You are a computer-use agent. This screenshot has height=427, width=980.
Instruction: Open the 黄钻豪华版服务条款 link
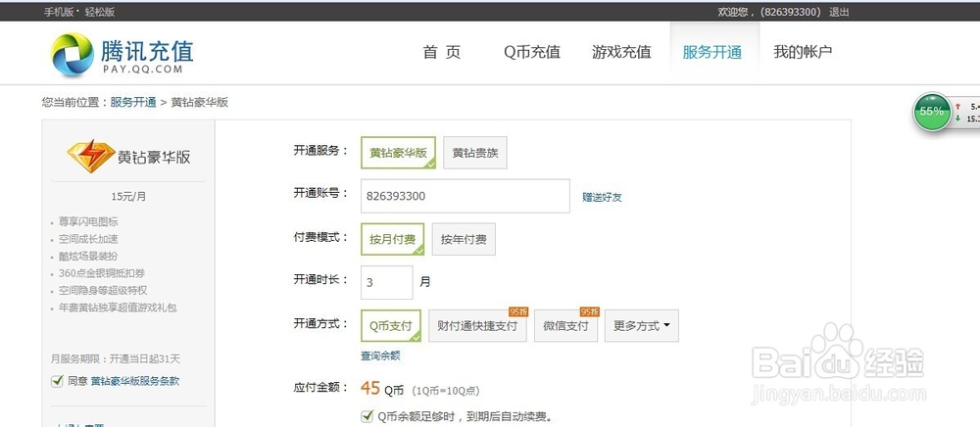tap(135, 381)
